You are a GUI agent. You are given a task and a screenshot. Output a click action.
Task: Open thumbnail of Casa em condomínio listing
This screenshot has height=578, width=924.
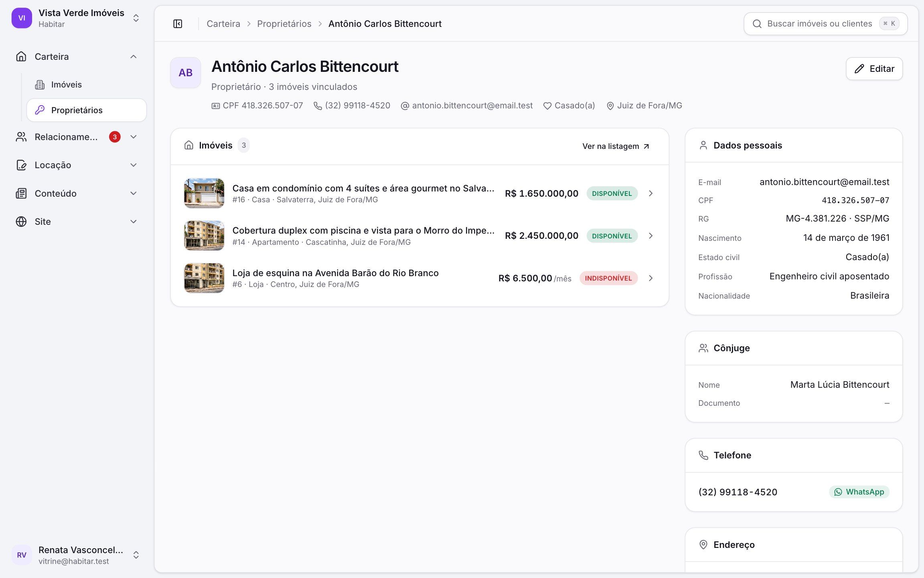pos(204,193)
